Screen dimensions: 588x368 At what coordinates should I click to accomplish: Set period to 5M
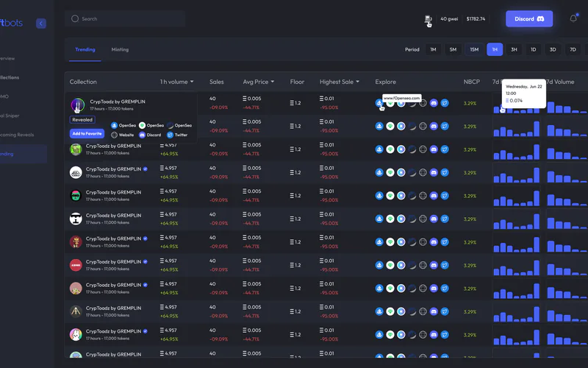[x=453, y=49]
